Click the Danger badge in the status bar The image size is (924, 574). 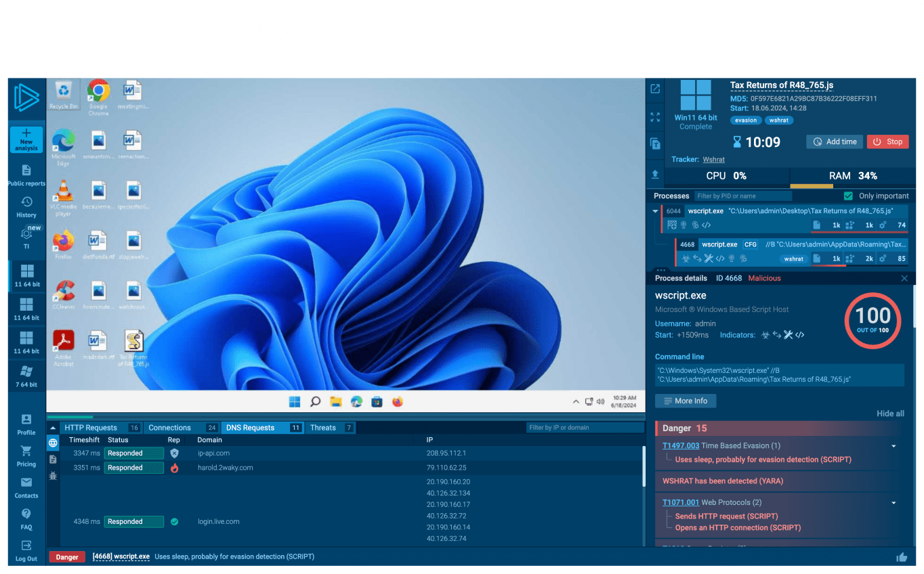tap(67, 557)
